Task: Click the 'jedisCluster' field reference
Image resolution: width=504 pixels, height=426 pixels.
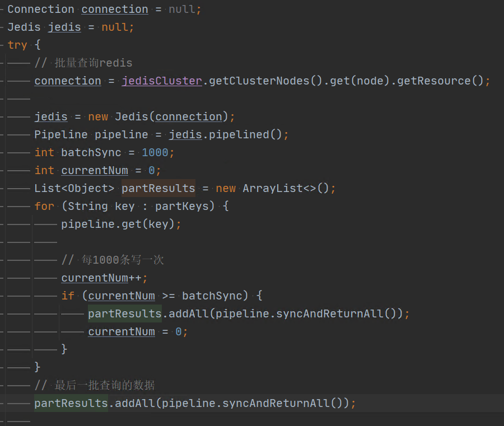Action: (162, 81)
